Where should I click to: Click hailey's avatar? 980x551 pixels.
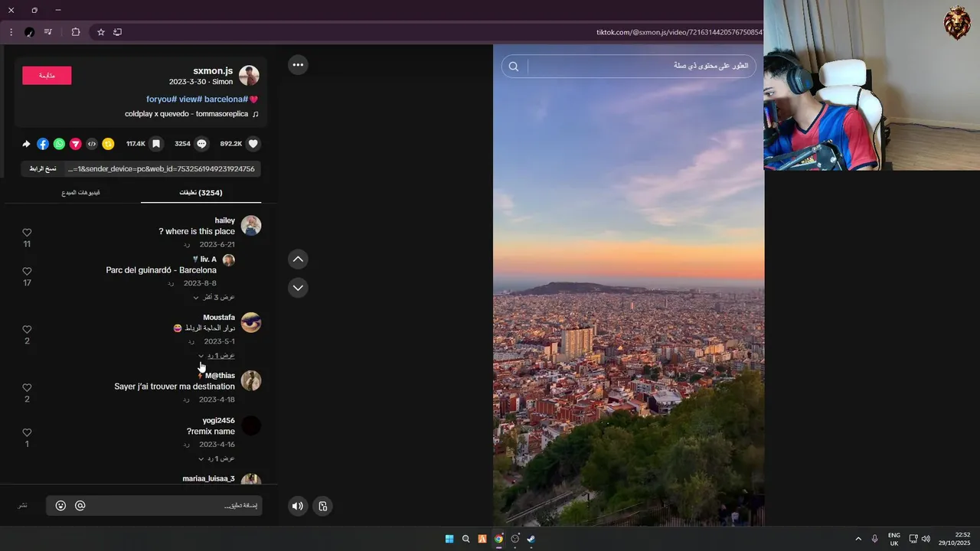click(x=251, y=225)
